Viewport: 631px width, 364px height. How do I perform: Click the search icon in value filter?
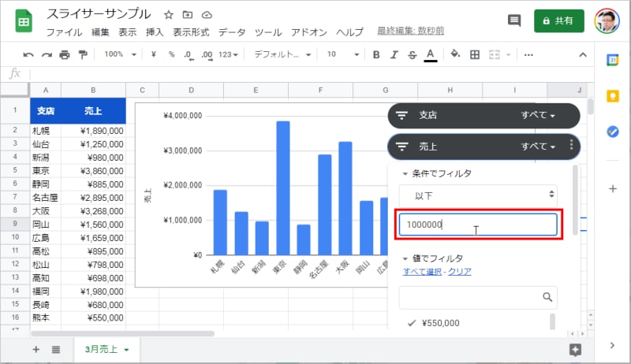point(547,297)
